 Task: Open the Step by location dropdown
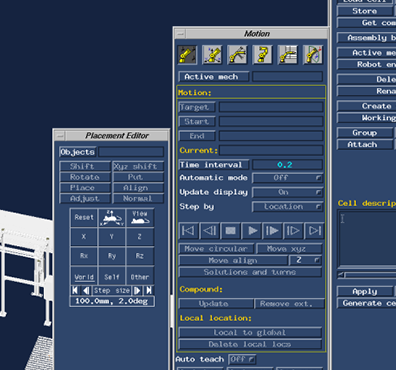pos(288,207)
